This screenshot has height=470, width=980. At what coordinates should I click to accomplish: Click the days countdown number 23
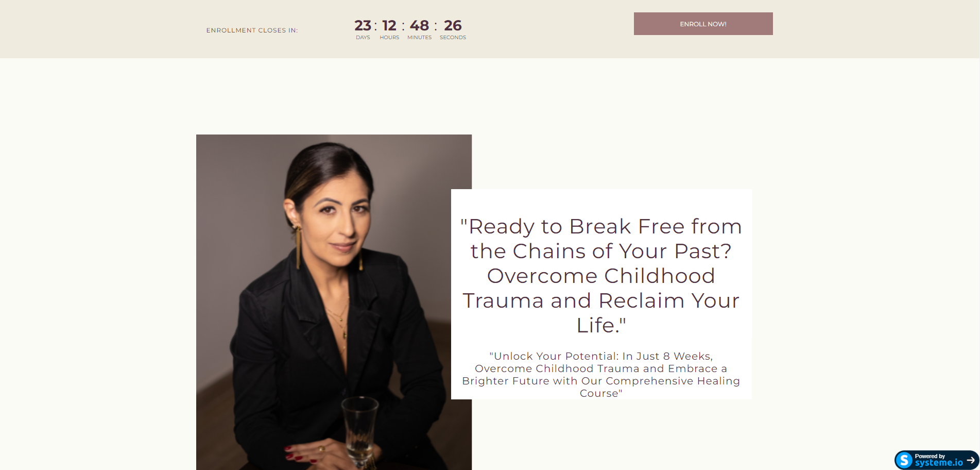(x=363, y=25)
